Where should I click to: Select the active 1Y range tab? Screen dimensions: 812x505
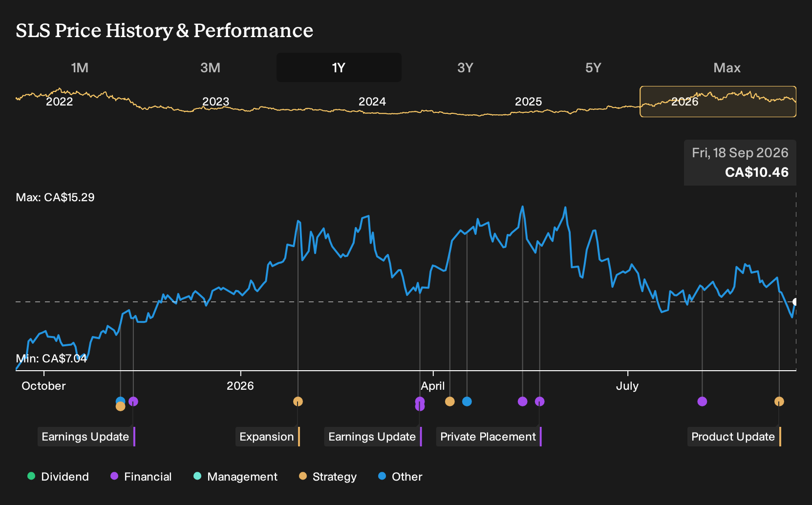339,67
